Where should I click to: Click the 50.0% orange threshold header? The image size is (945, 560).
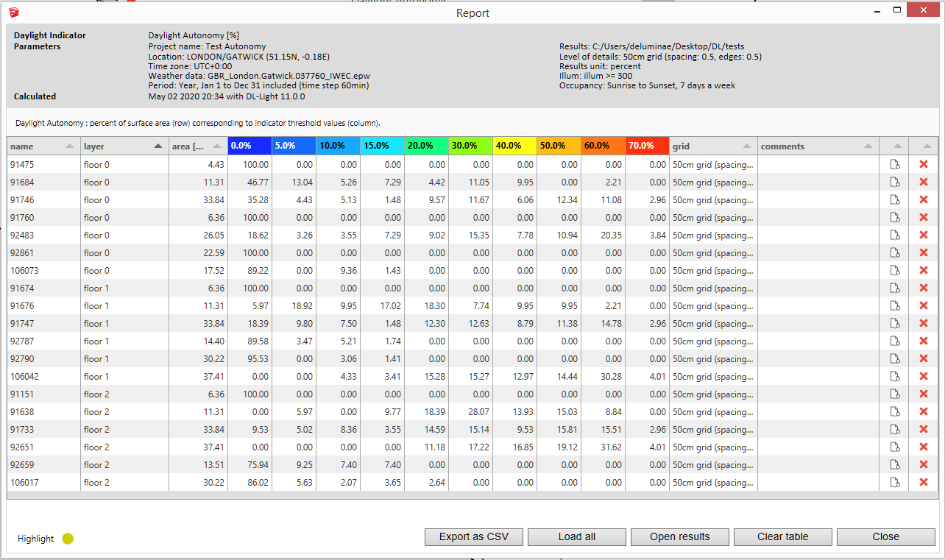click(559, 146)
